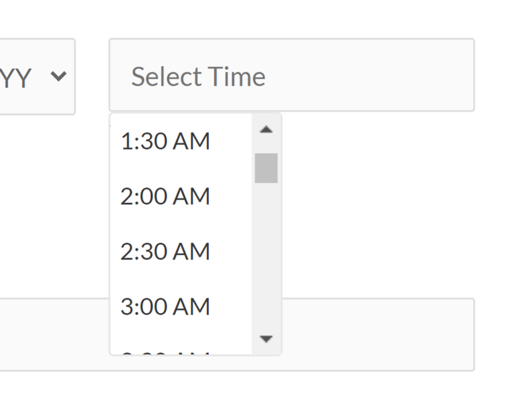This screenshot has width=532, height=406.
Task: Open the YY year dropdown
Action: [36, 76]
